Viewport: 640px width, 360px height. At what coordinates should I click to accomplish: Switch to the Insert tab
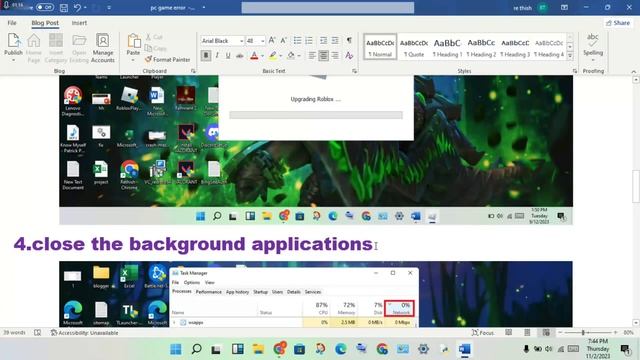pos(79,23)
